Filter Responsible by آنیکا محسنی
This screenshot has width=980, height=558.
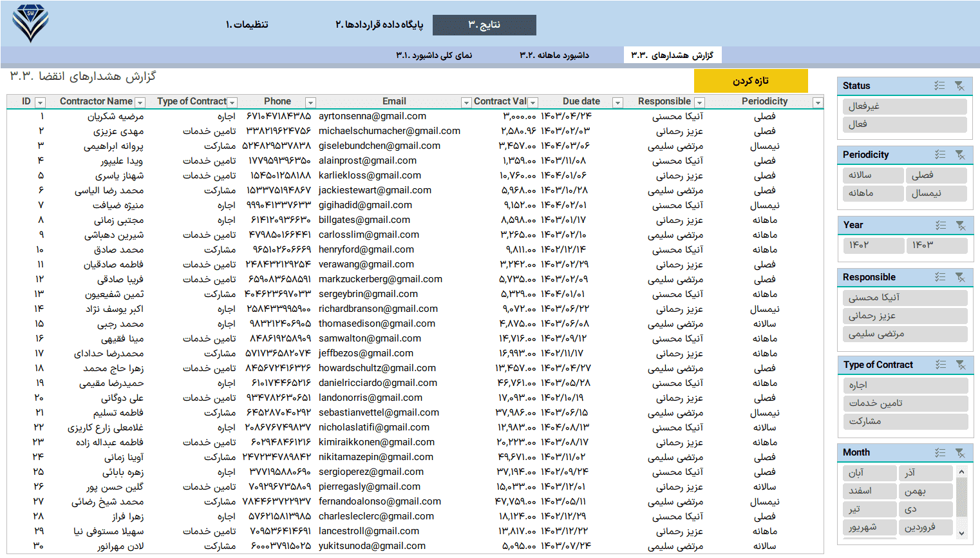(x=905, y=297)
